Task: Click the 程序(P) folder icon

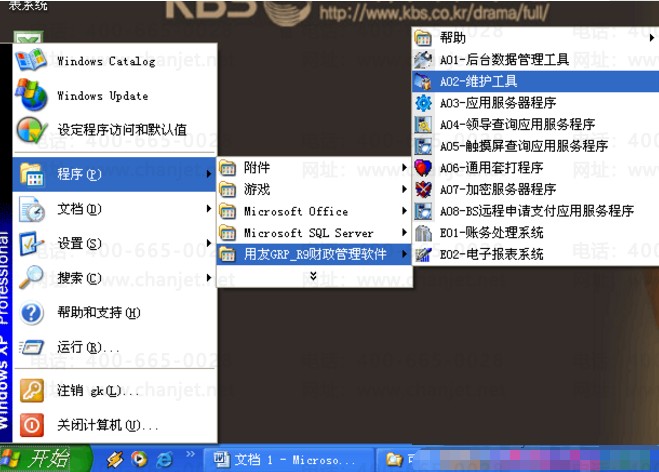Action: coord(31,174)
